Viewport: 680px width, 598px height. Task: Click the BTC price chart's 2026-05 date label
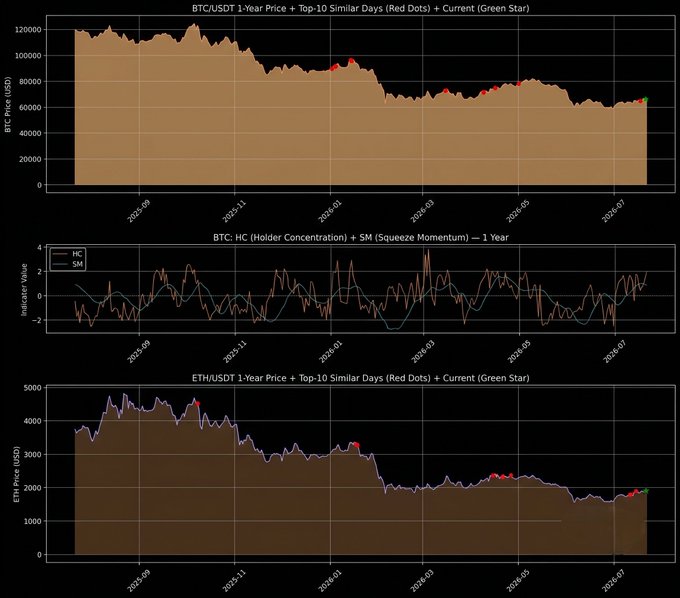tap(518, 212)
